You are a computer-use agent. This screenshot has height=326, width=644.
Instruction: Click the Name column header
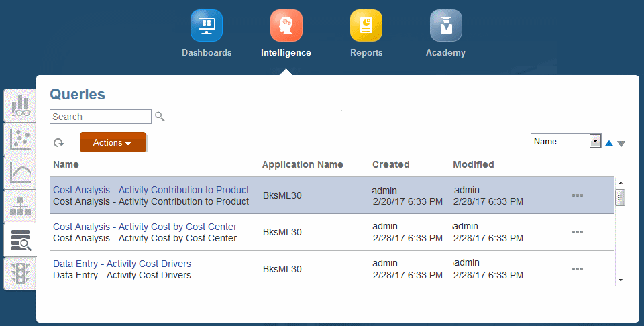pyautogui.click(x=66, y=164)
